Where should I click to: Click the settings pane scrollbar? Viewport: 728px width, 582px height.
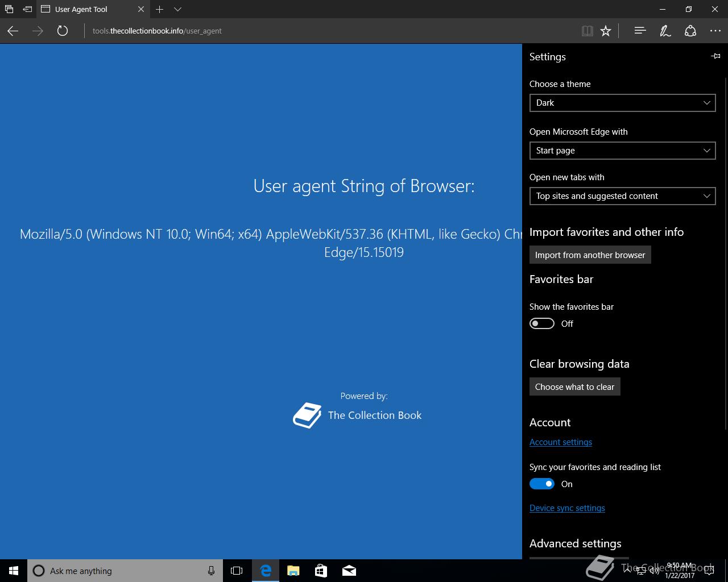[726, 253]
